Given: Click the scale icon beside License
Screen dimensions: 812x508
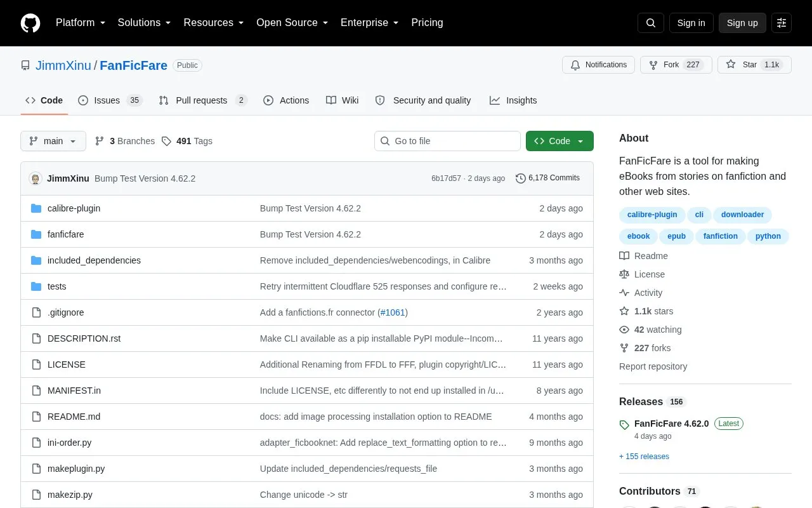Looking at the screenshot, I should [x=624, y=274].
